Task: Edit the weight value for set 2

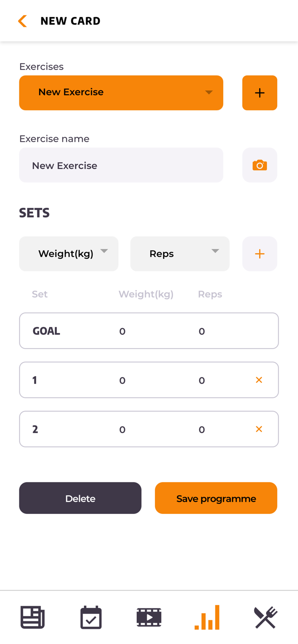Action: [123, 430]
